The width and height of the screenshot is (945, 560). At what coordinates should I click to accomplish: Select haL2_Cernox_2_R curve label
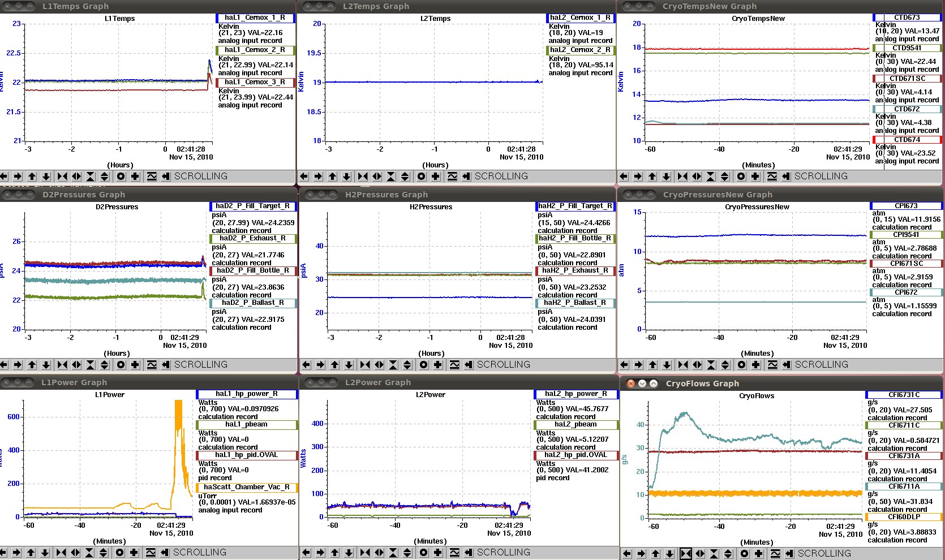(x=580, y=50)
